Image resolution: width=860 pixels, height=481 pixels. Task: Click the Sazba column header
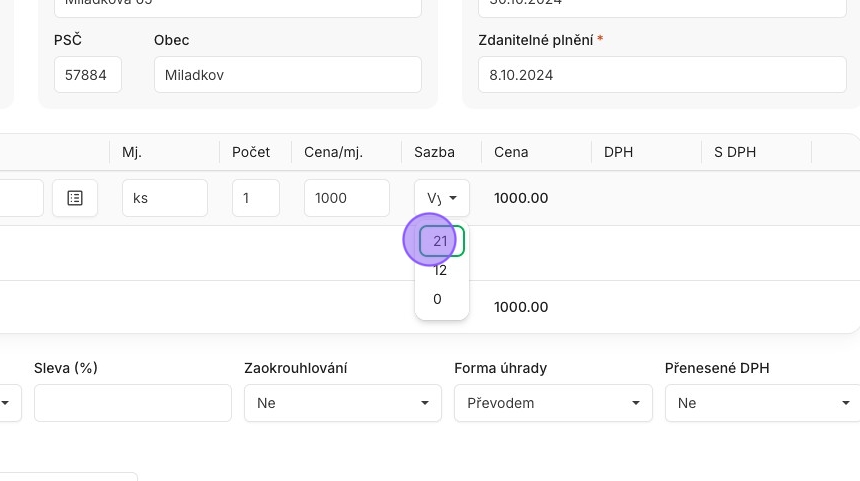[x=434, y=152]
